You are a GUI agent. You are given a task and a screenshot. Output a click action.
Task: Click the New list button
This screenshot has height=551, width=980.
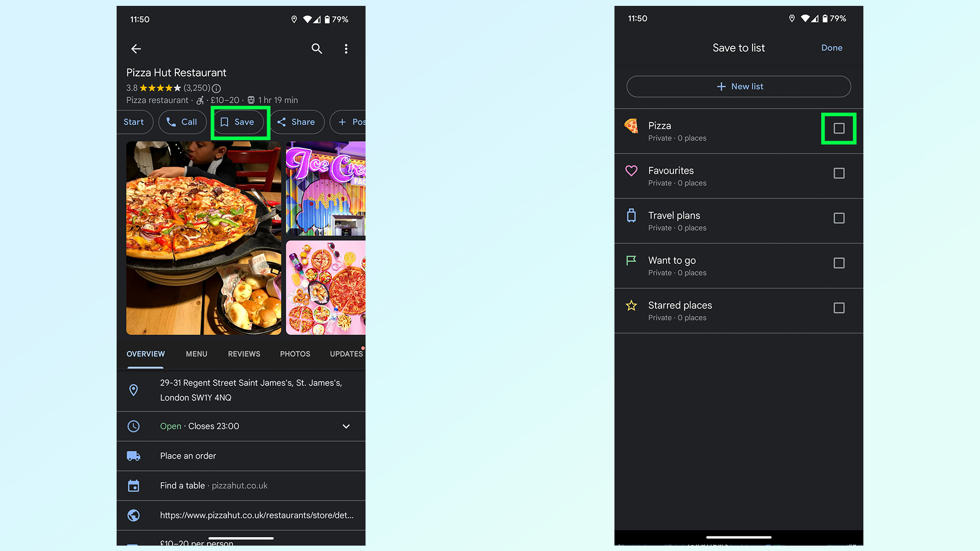point(738,86)
